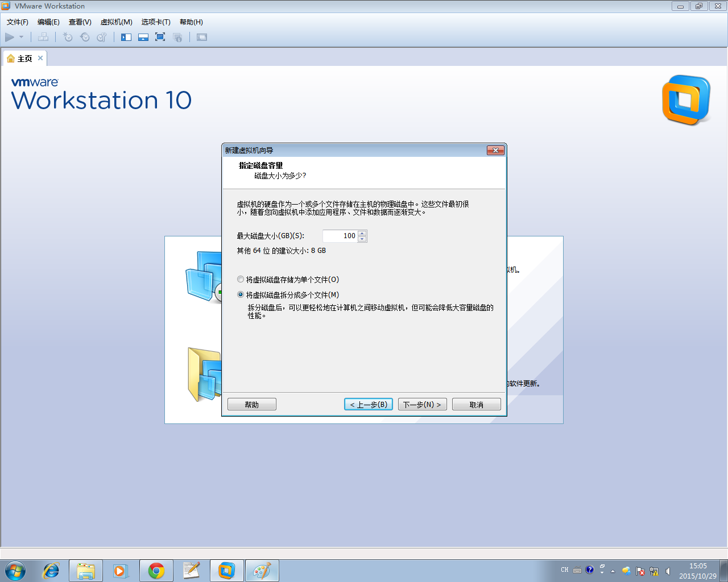Open the 文件(F) menu
Screen dimensions: 728x582
coord(18,22)
